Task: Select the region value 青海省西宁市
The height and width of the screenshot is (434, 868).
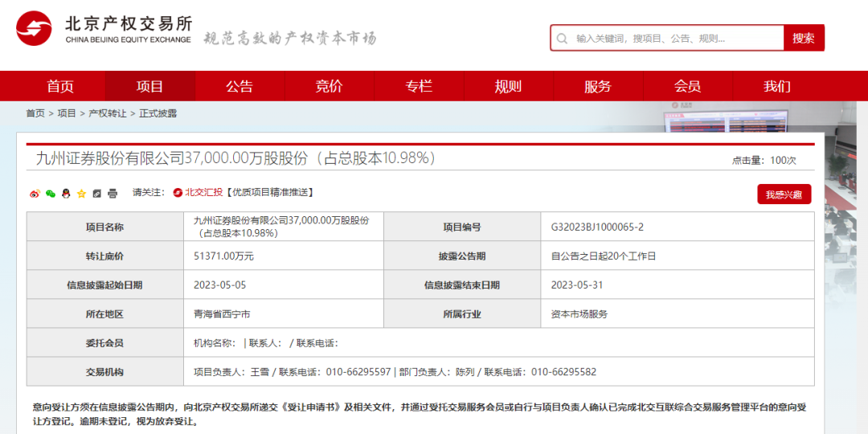Action: [x=222, y=314]
